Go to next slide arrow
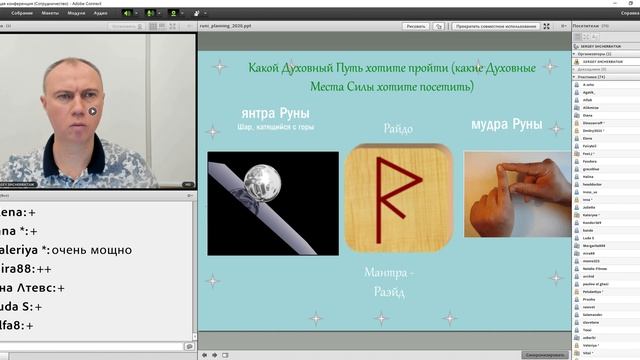640x360 pixels. click(214, 355)
